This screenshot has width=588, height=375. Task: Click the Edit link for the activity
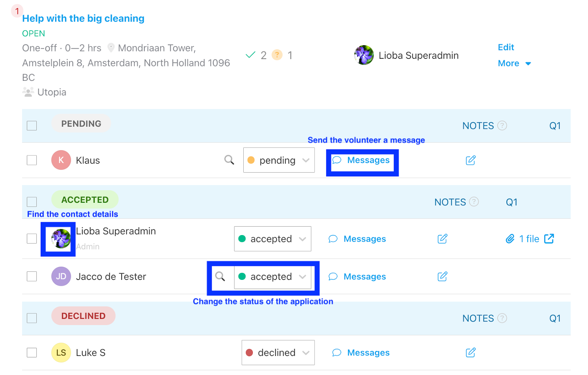[506, 47]
